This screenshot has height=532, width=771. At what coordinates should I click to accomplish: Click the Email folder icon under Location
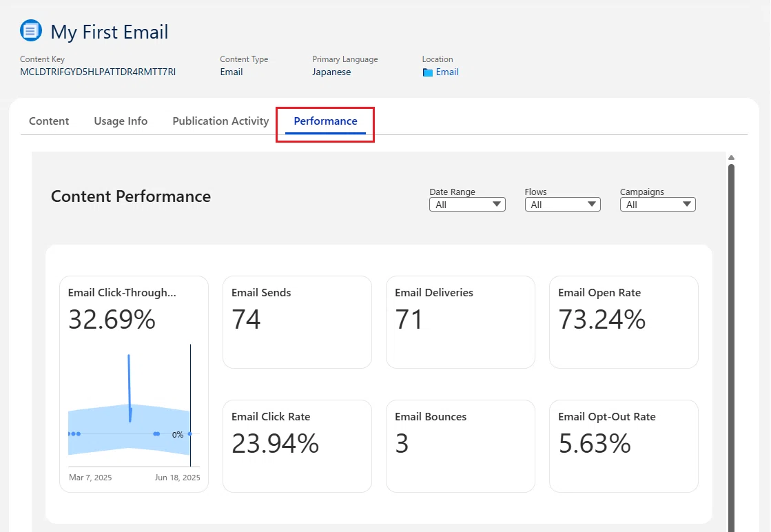coord(427,72)
